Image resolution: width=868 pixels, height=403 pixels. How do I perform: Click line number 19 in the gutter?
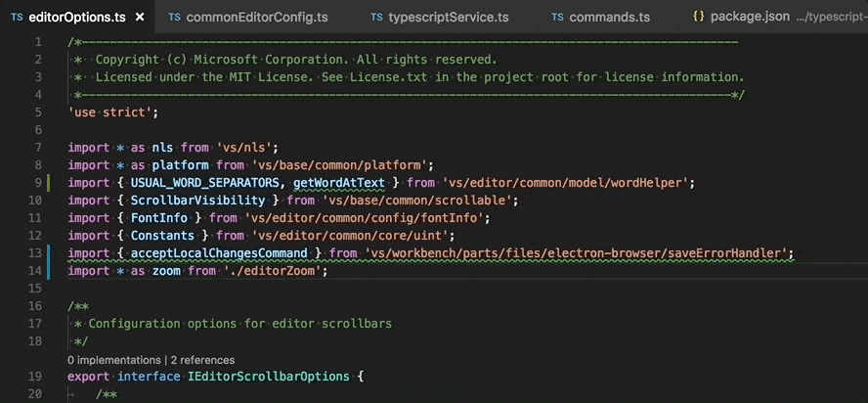pyautogui.click(x=35, y=377)
